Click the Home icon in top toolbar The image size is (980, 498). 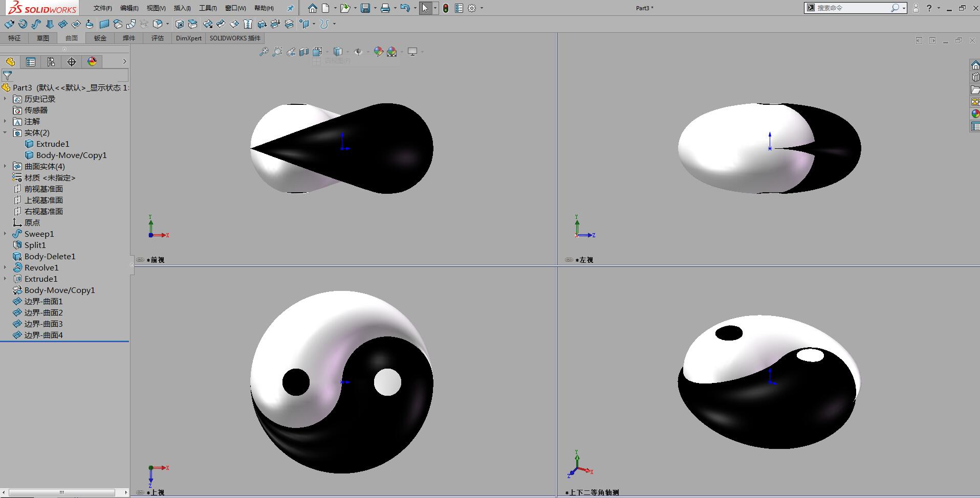[312, 8]
